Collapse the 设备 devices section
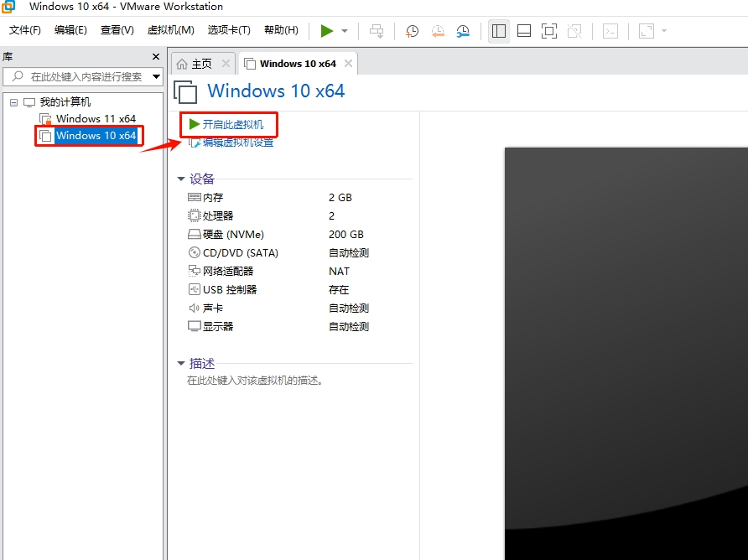Image resolution: width=748 pixels, height=560 pixels. [181, 179]
